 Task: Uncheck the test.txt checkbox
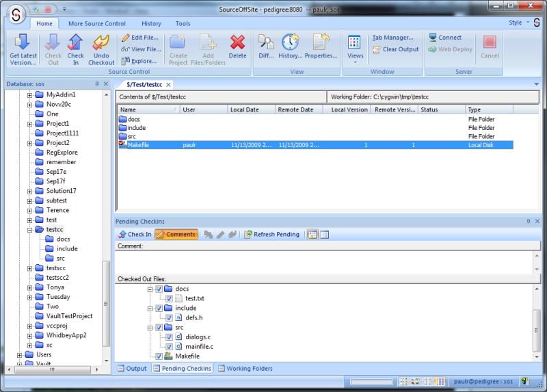pos(169,298)
